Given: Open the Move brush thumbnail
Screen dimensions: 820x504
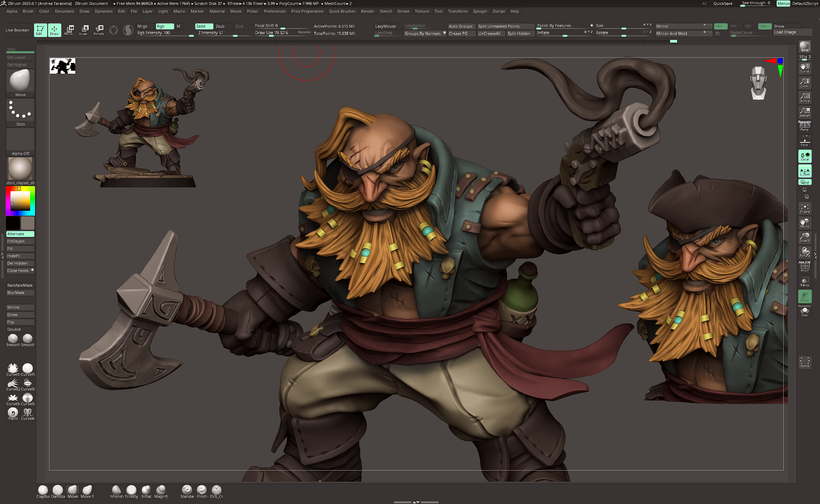Looking at the screenshot, I should 20,82.
